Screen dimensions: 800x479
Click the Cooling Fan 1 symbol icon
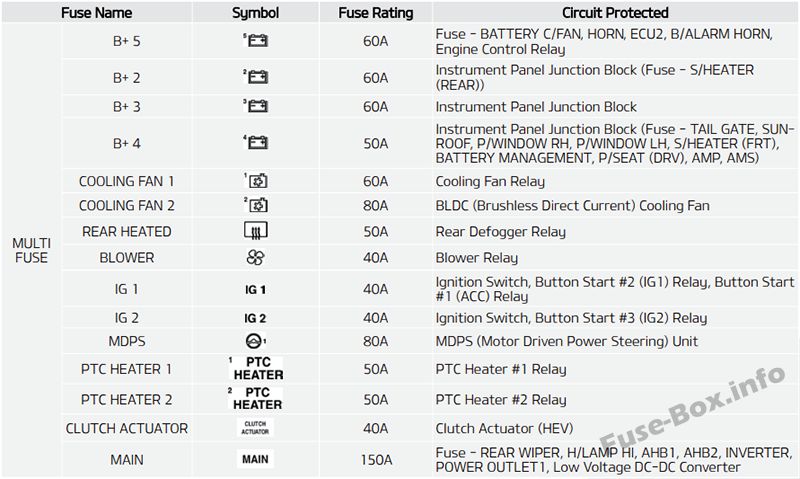256,181
